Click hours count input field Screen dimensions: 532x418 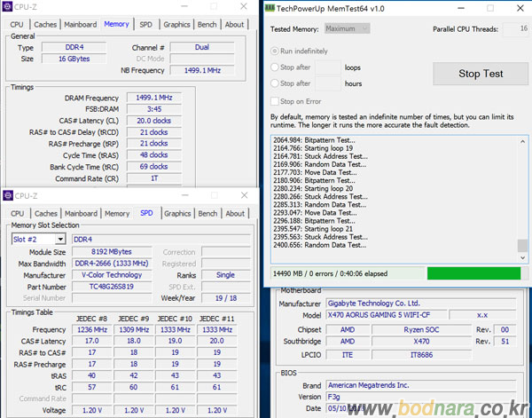click(x=328, y=83)
